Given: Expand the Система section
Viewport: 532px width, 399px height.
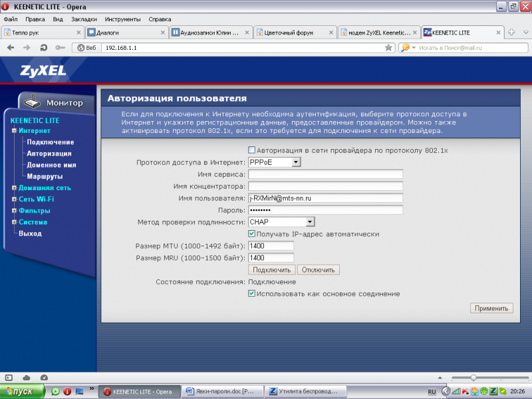Looking at the screenshot, I should click(14, 222).
